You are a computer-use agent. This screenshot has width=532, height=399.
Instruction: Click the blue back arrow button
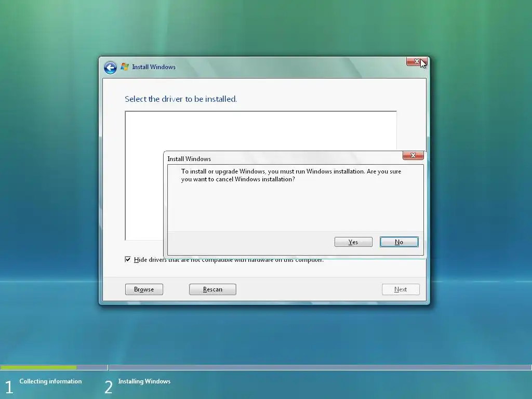pos(110,68)
